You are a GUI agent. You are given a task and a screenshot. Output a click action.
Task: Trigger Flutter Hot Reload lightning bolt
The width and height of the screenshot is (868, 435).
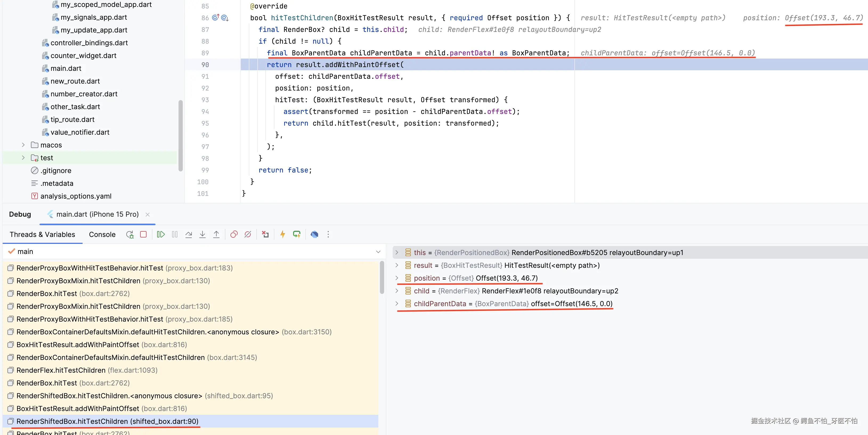[283, 234]
